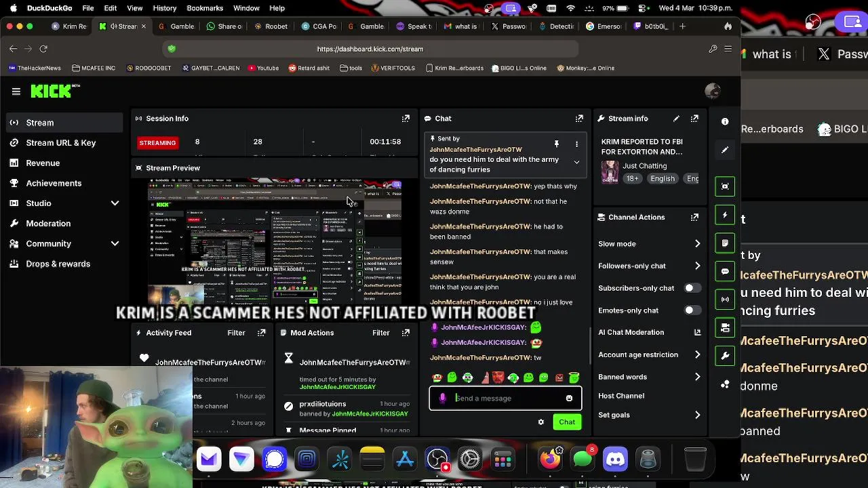Pop out the Mod Actions panel

(406, 333)
